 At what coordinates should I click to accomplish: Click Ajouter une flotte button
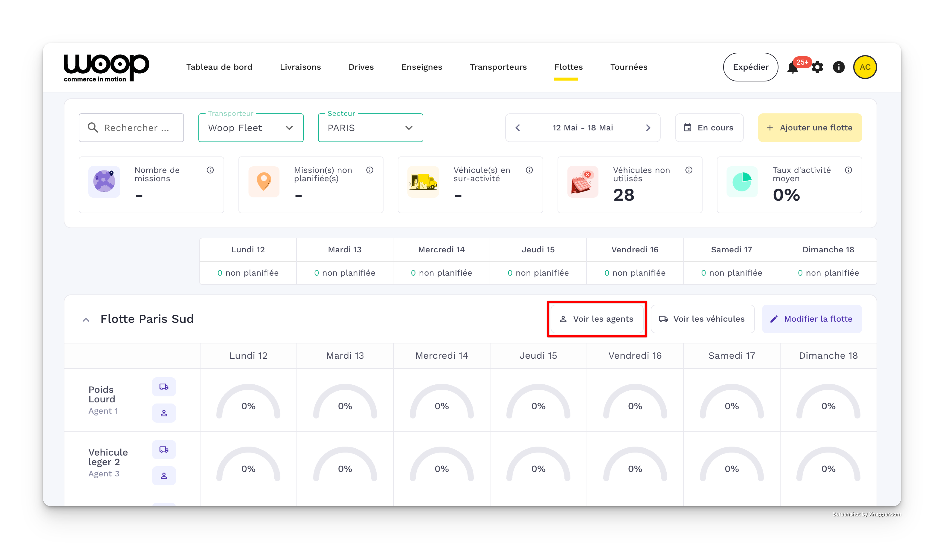click(810, 128)
